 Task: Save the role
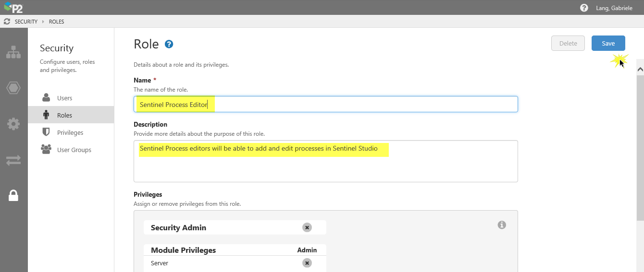pos(608,43)
